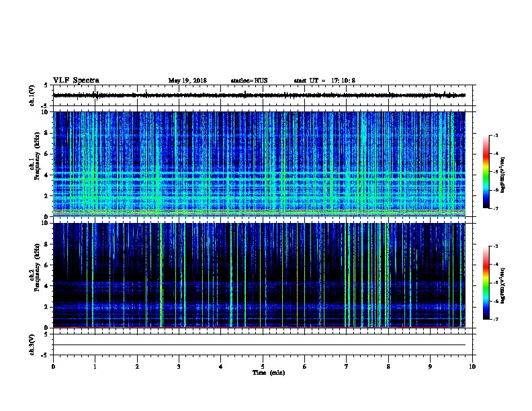Click inside the ch.1 frequency spectrogram

pos(259,164)
